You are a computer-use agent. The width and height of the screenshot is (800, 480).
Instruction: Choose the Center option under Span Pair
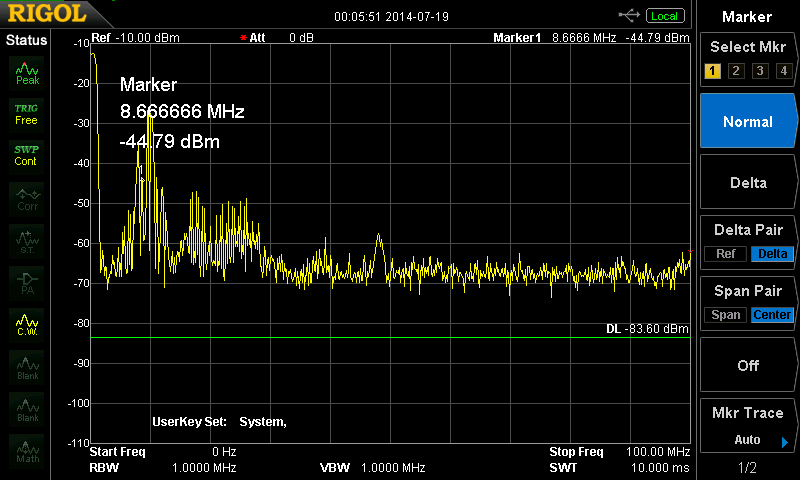pyautogui.click(x=772, y=315)
